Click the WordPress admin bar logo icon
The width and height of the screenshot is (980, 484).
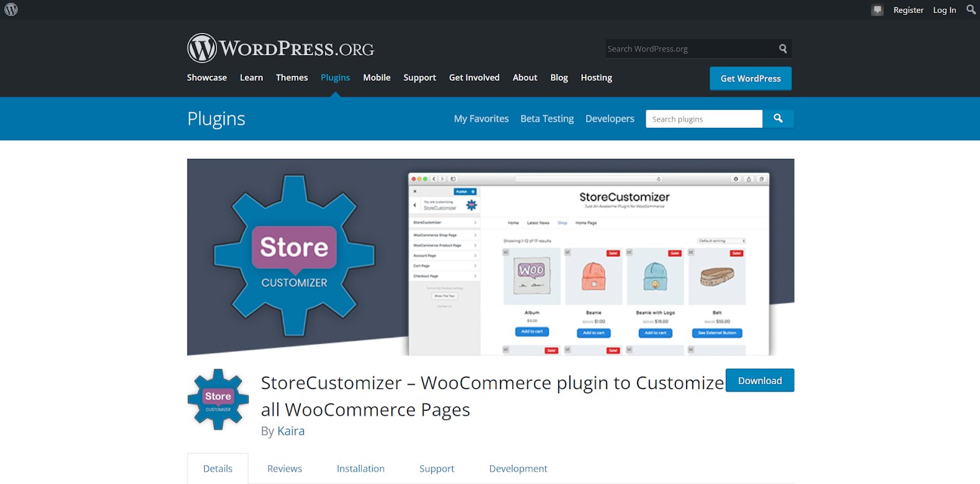coord(11,9)
